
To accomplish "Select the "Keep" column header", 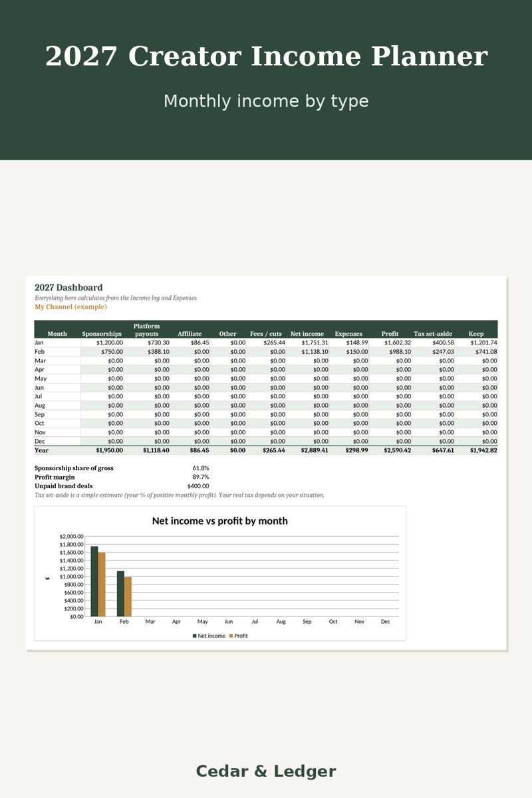I will tap(476, 334).
